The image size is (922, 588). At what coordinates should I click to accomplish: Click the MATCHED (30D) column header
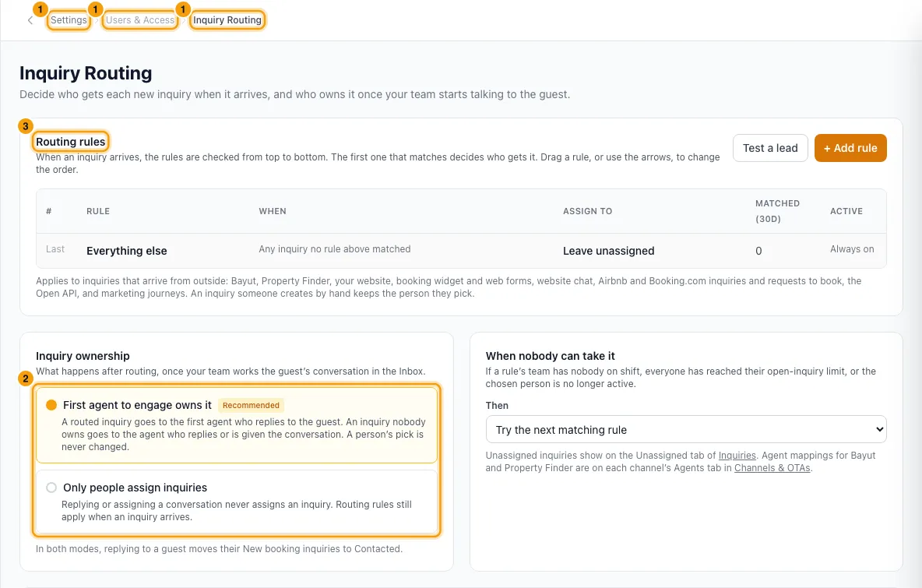pos(776,211)
